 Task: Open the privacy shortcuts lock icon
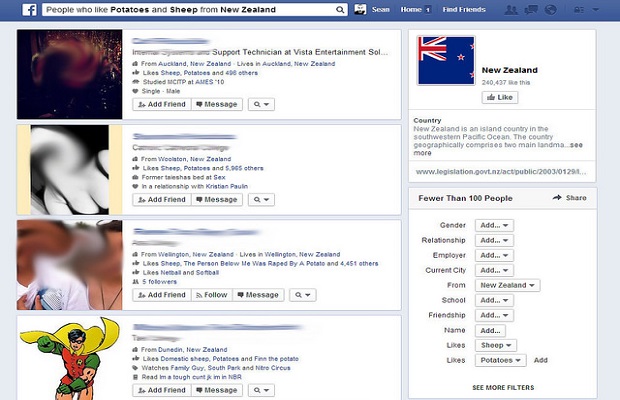[x=578, y=10]
